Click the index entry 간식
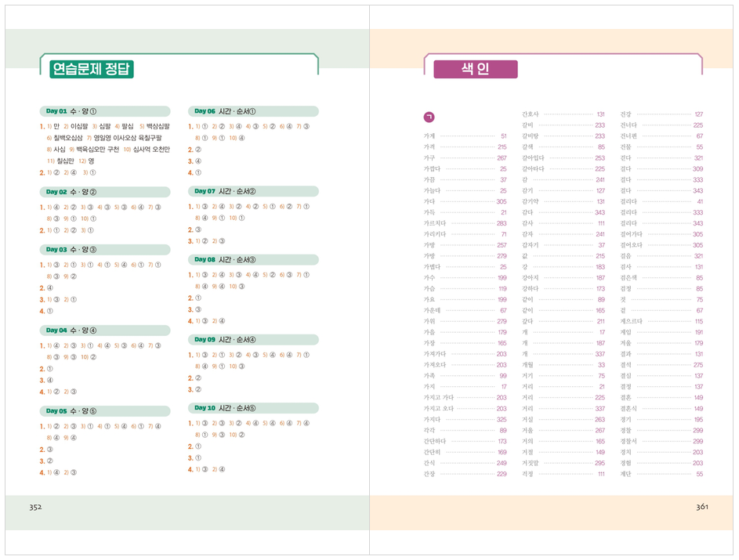Screen dimensions: 739x560 click(465, 463)
